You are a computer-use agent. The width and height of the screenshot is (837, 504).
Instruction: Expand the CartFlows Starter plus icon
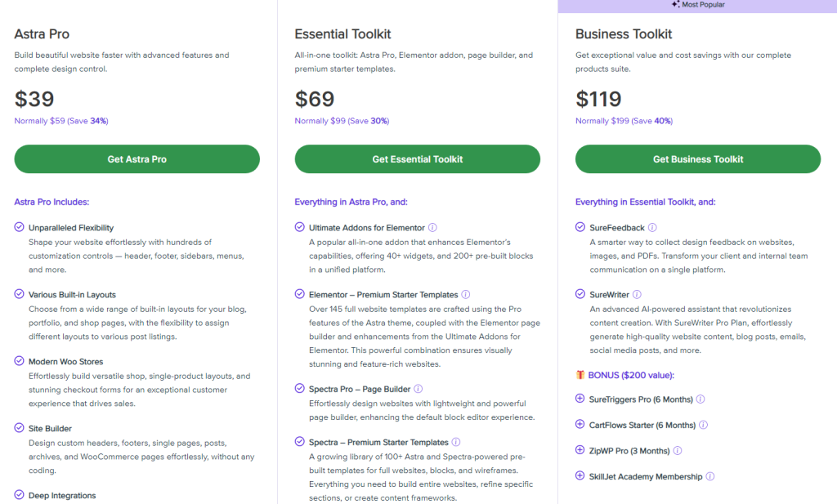coord(580,425)
